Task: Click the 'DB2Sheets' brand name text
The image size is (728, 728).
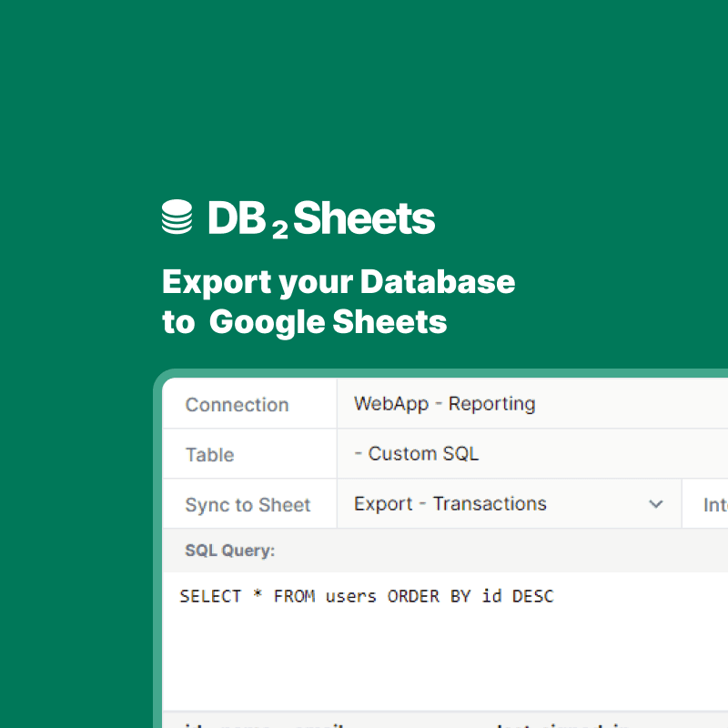Action: pyautogui.click(x=321, y=218)
